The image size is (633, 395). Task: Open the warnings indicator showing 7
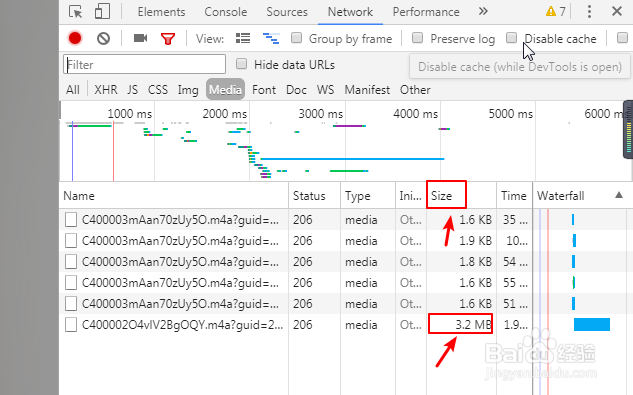(x=555, y=12)
